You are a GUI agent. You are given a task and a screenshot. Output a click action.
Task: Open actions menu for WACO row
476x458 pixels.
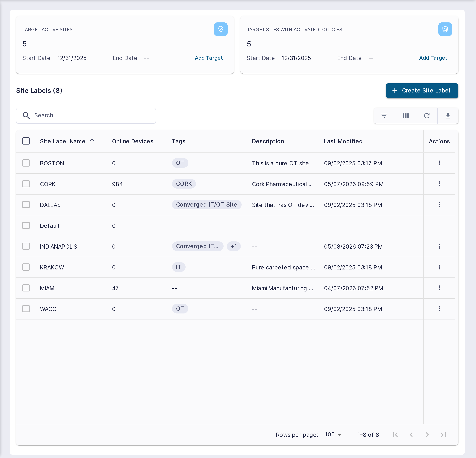pyautogui.click(x=439, y=309)
